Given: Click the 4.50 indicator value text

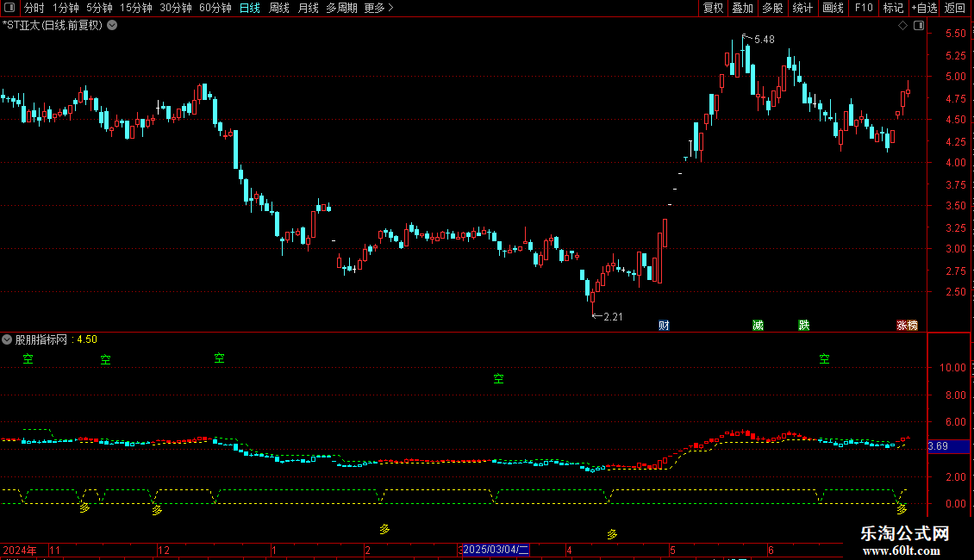Looking at the screenshot, I should (87, 339).
